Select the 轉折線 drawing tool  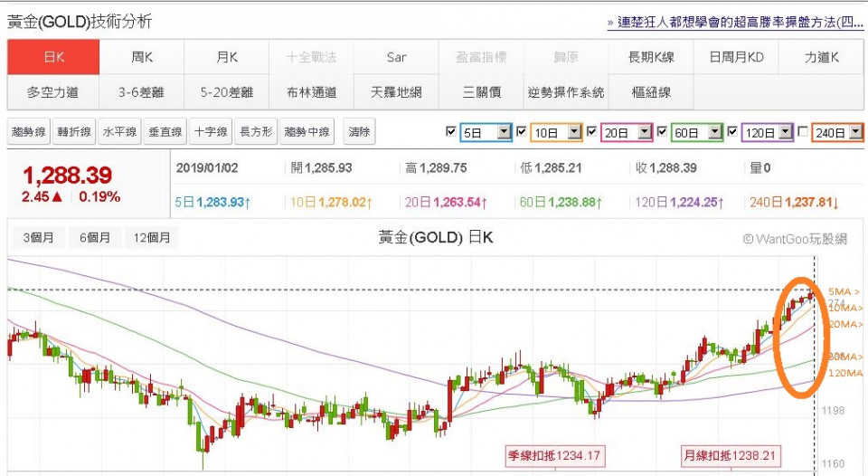tap(74, 132)
